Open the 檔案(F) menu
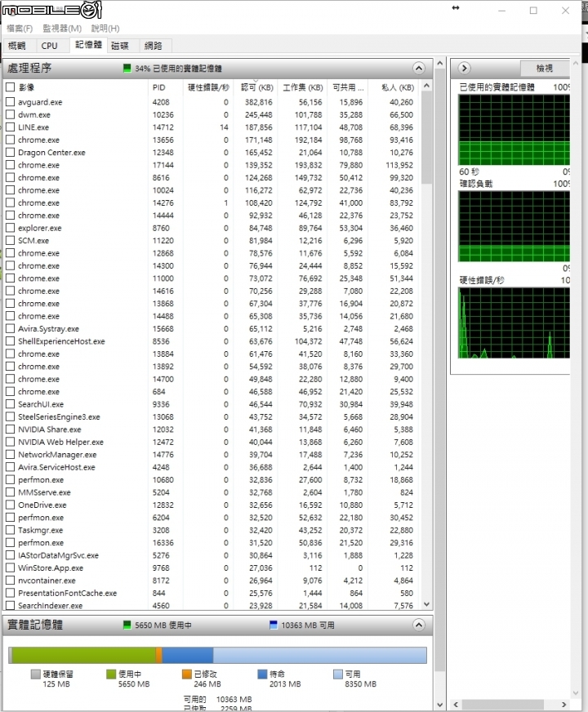The height and width of the screenshot is (712, 588). [x=20, y=28]
